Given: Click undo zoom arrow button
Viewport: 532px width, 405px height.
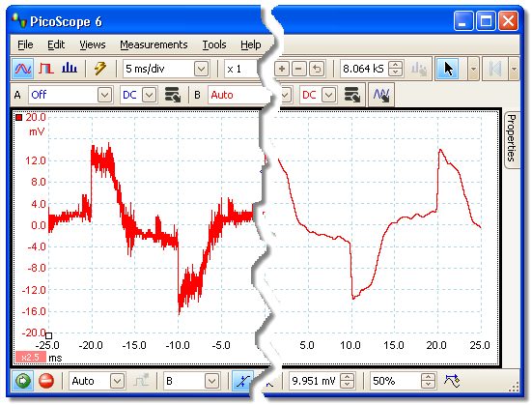Looking at the screenshot, I should [x=317, y=69].
